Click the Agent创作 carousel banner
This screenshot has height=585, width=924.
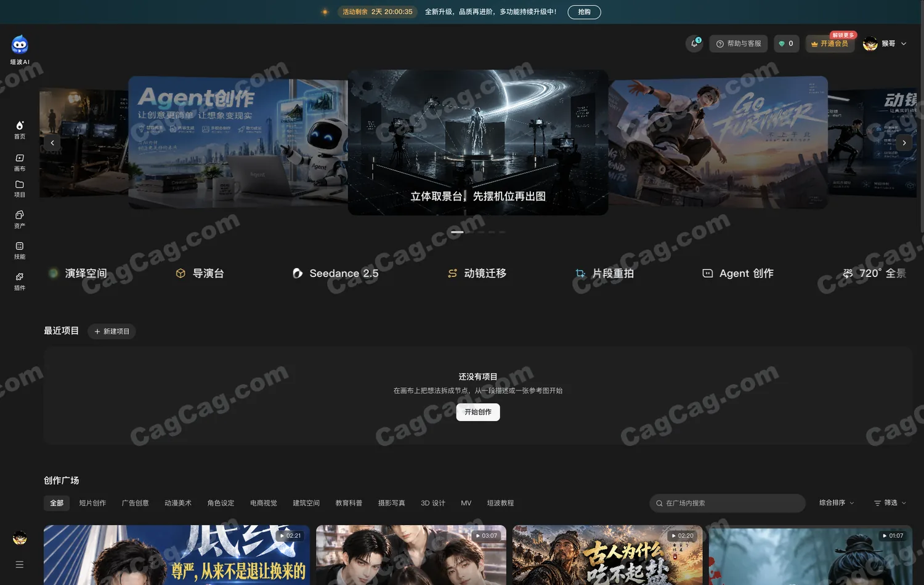(x=238, y=143)
